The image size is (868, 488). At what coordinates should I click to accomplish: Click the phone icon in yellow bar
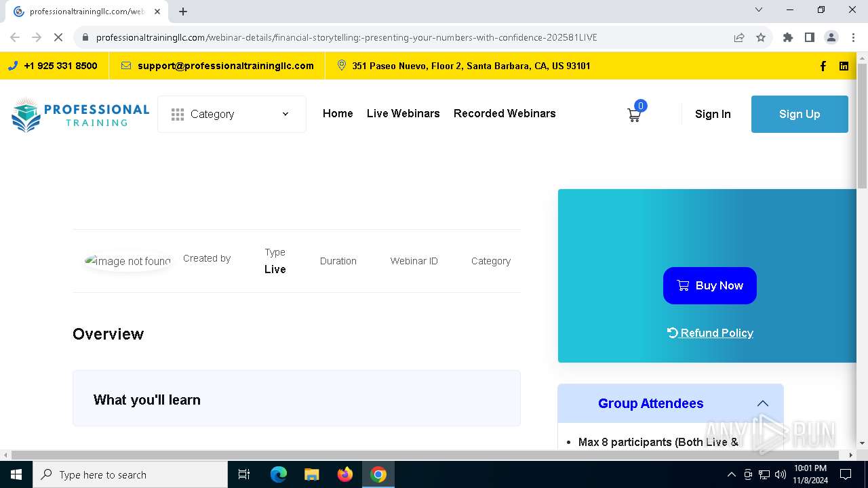click(13, 66)
